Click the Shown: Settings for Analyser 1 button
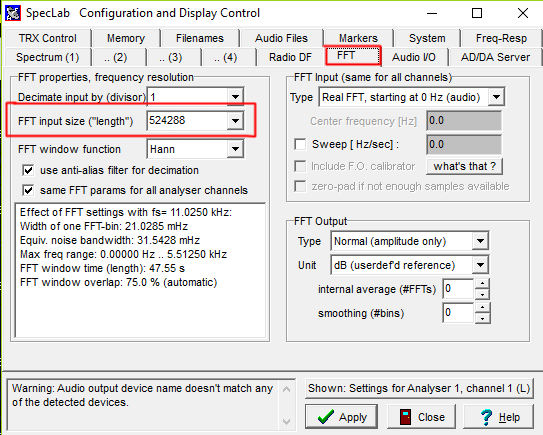The width and height of the screenshot is (543, 435). pyautogui.click(x=419, y=388)
